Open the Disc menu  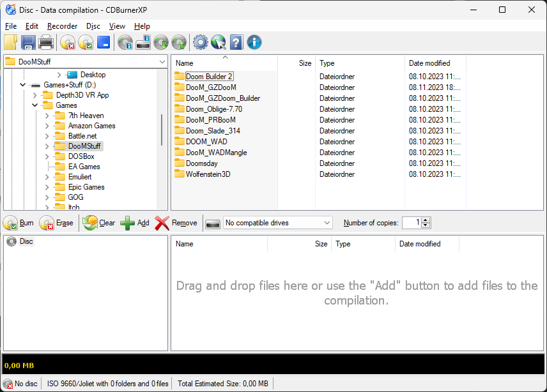point(93,26)
